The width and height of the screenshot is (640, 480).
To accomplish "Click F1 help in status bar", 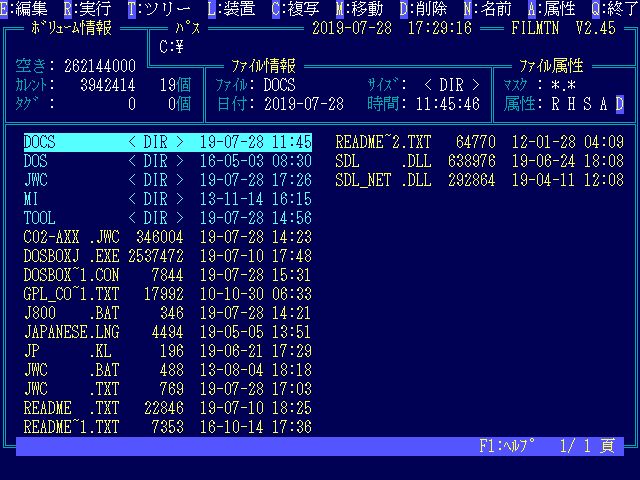I will (x=507, y=446).
